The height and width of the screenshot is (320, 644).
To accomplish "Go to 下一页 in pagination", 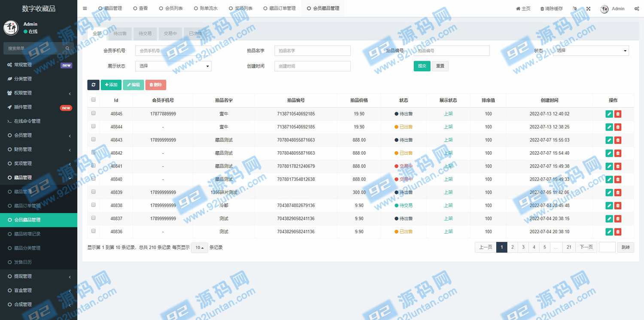I will pyautogui.click(x=586, y=247).
